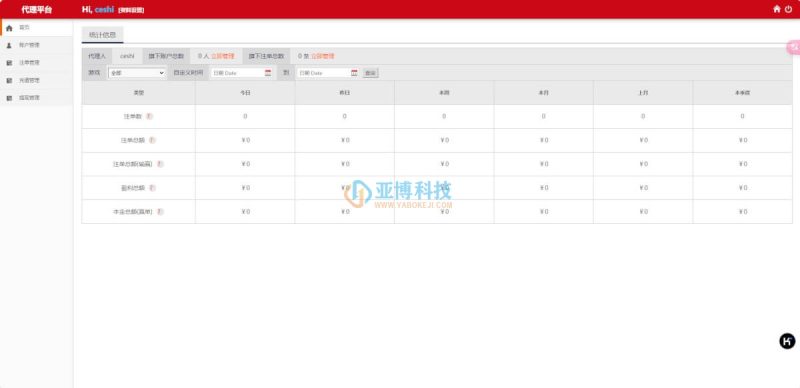The height and width of the screenshot is (388, 800).
Task: Click the black round floating icon at bottom right
Action: coord(787,341)
